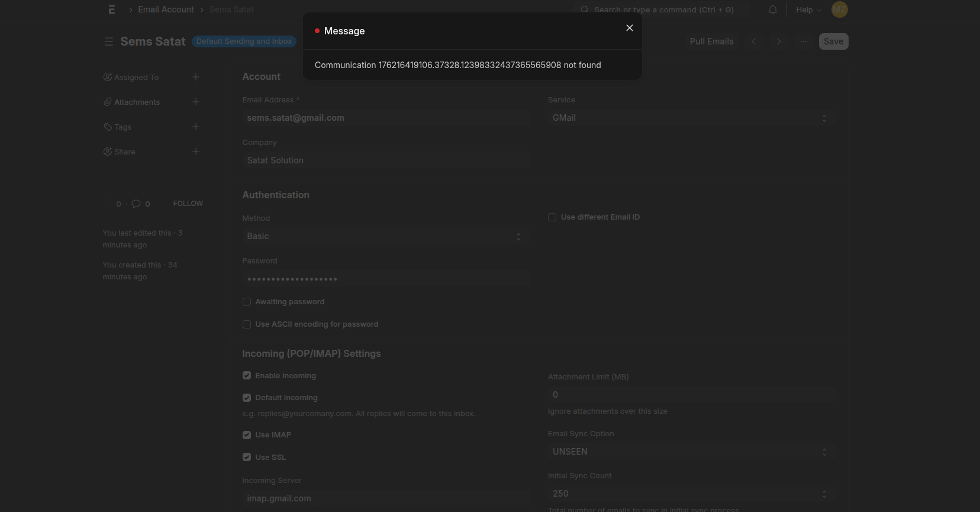Click into the Email Address field
980x512 pixels.
coord(384,118)
